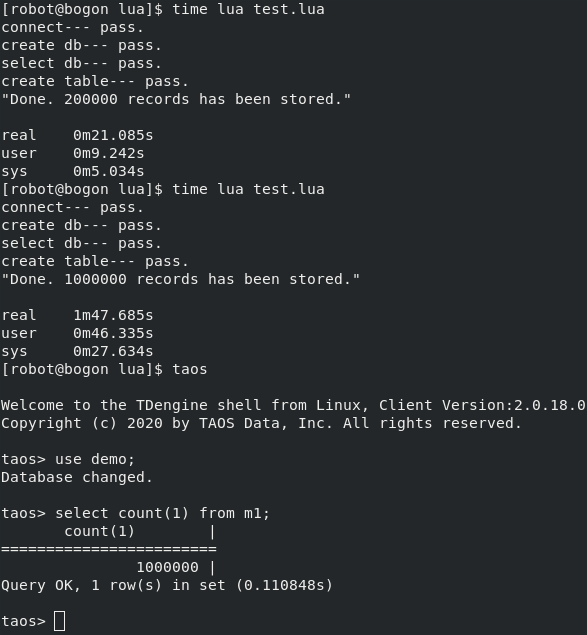Viewport: 587px width, 635px height.
Task: Click the TAOS Data copyright line
Action: coord(261,423)
